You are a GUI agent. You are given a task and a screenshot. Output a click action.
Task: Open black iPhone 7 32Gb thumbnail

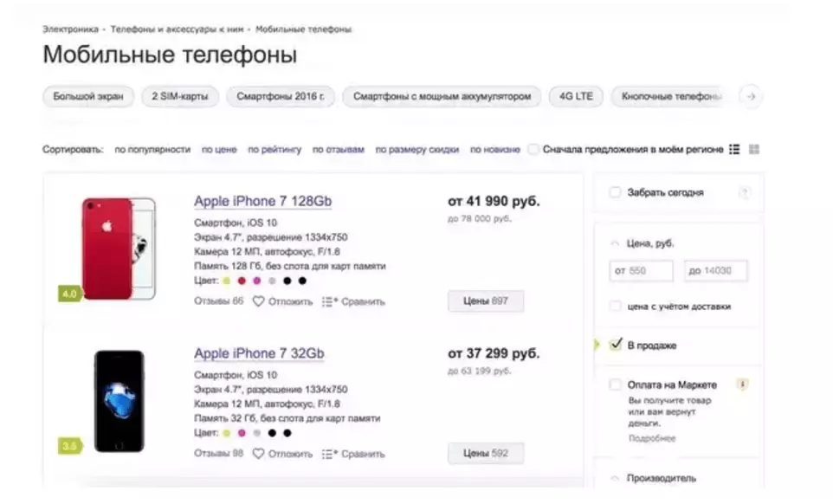(119, 401)
